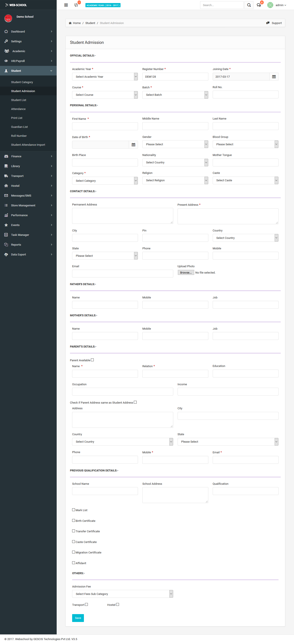Click Browse to upload a photo
Screen dimensions: 294x644
click(x=186, y=272)
